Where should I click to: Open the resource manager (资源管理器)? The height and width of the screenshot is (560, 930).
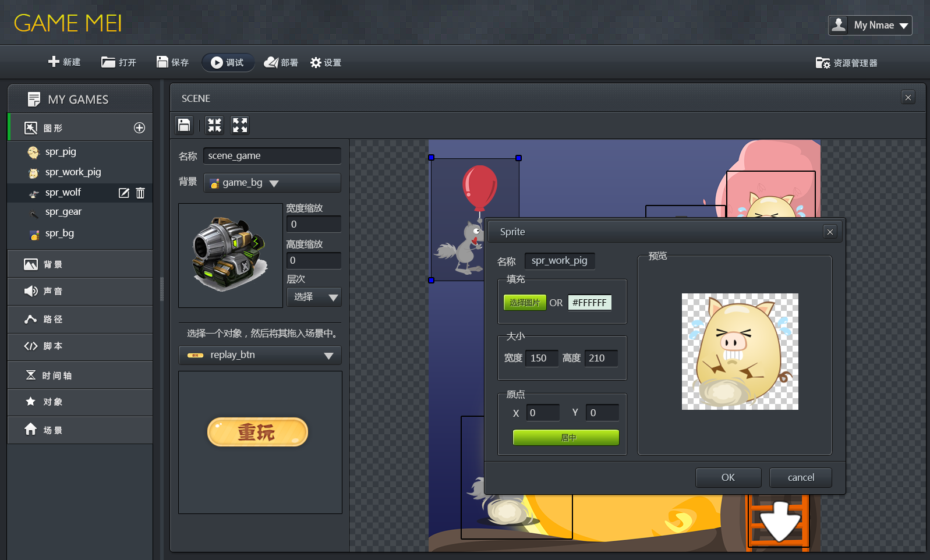pos(847,63)
